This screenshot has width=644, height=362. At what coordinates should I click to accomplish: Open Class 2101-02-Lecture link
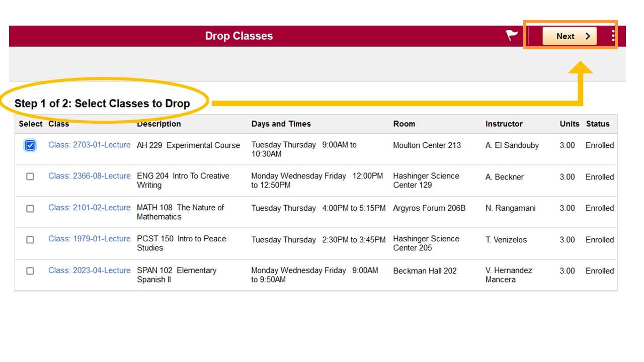tap(89, 208)
